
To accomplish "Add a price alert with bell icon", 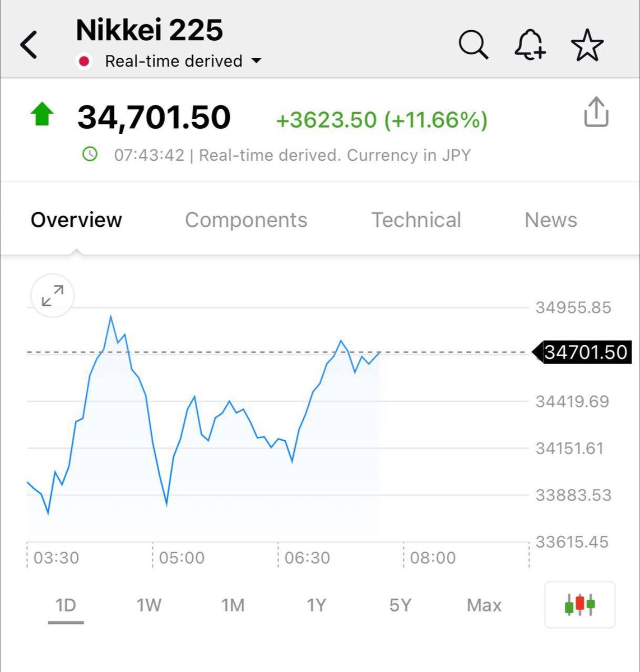I will pyautogui.click(x=530, y=45).
